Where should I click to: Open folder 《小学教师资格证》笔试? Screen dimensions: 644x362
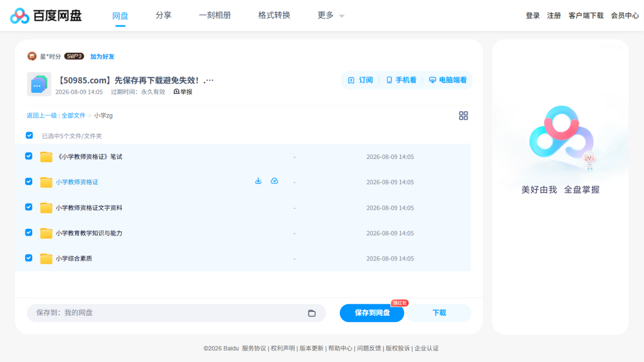[x=89, y=157]
